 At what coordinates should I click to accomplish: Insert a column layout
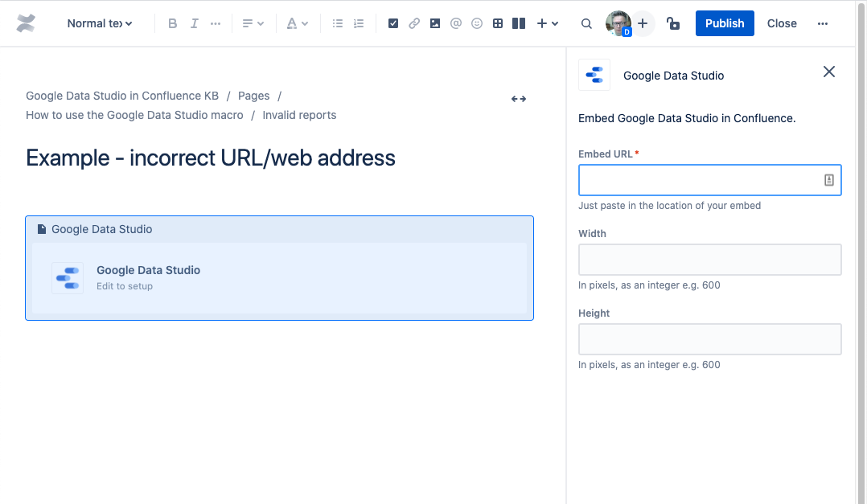519,23
